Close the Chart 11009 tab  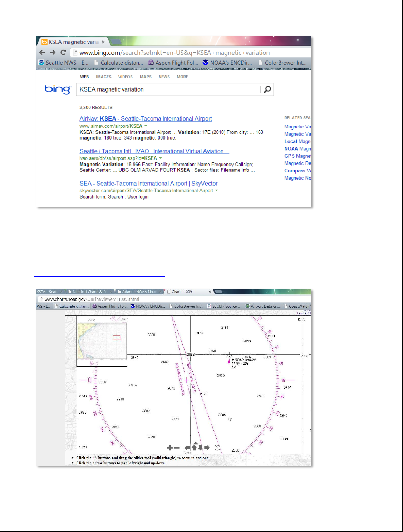(x=210, y=292)
